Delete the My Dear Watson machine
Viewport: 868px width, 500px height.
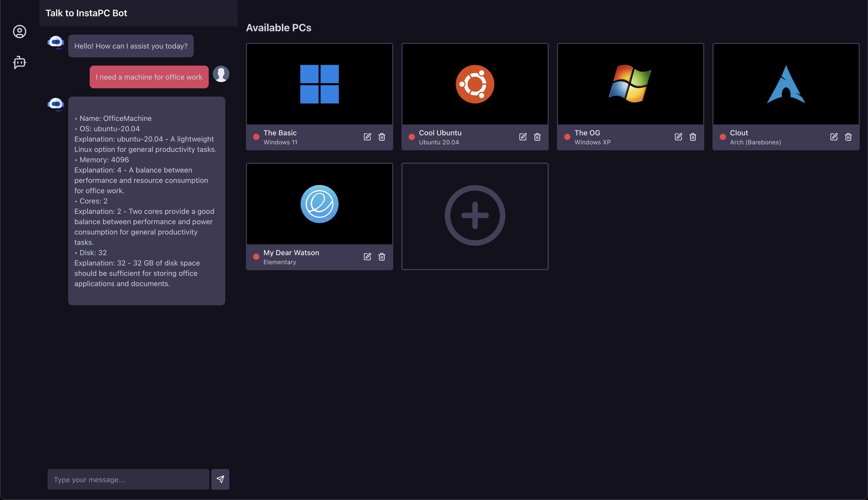tap(382, 256)
